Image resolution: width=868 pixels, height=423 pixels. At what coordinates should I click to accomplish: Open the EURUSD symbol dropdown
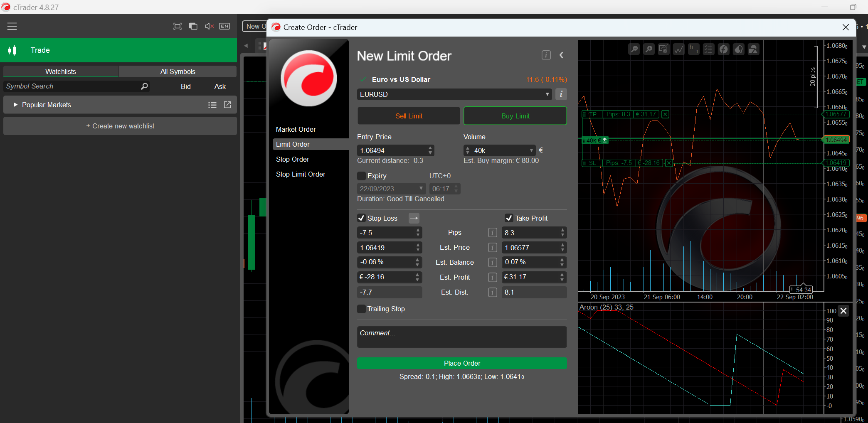(x=547, y=94)
